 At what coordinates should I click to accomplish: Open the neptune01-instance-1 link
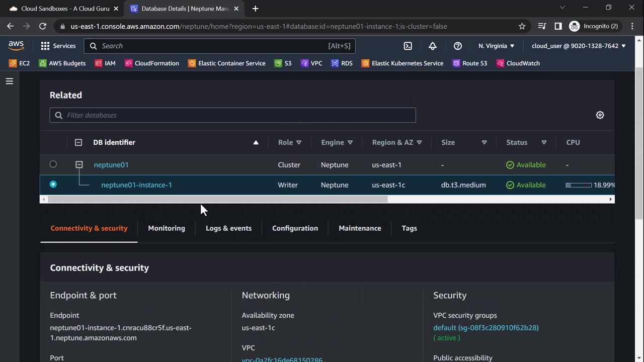[136, 185]
